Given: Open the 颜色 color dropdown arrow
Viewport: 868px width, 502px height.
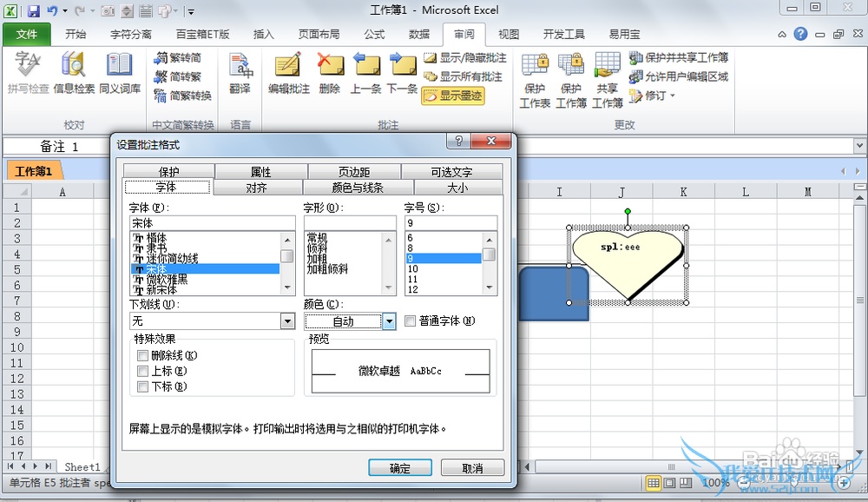Looking at the screenshot, I should (389, 321).
